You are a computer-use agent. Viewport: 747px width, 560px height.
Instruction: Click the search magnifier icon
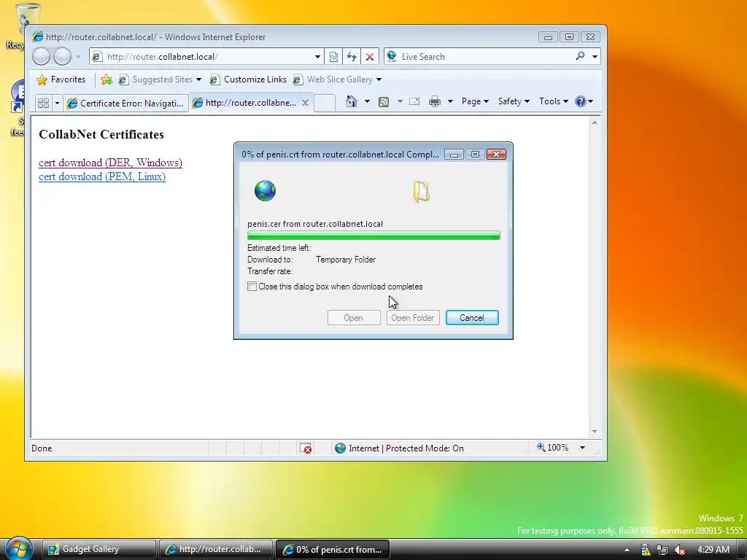click(580, 56)
